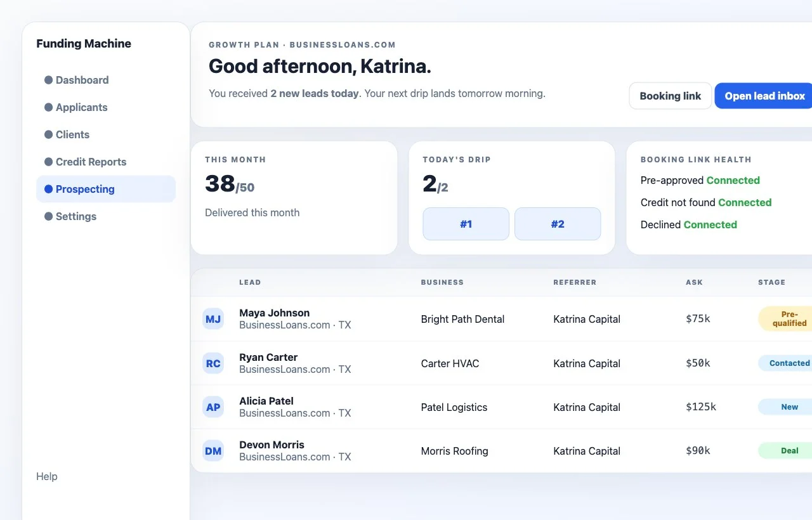This screenshot has width=812, height=520.
Task: Click the 2/2 today's drip count
Action: click(435, 184)
